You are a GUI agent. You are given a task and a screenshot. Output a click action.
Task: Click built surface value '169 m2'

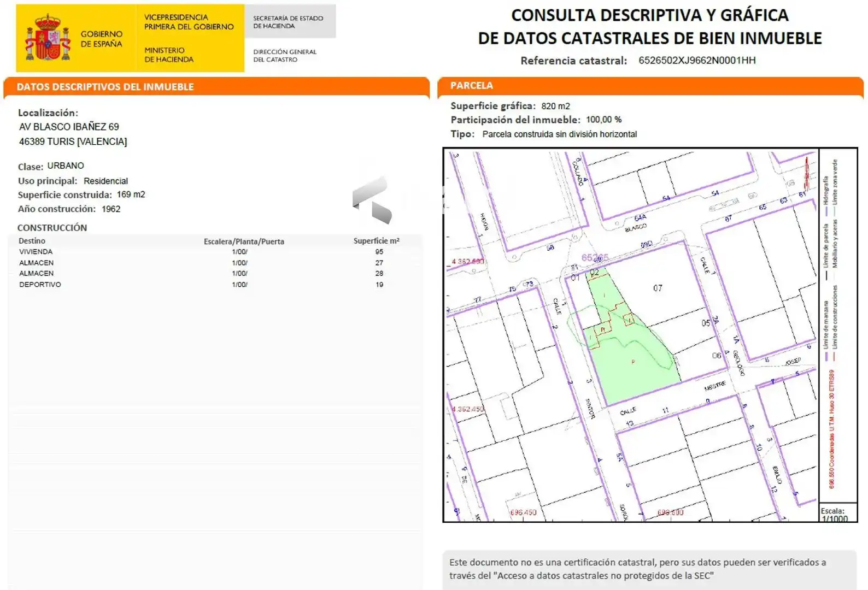[131, 194]
